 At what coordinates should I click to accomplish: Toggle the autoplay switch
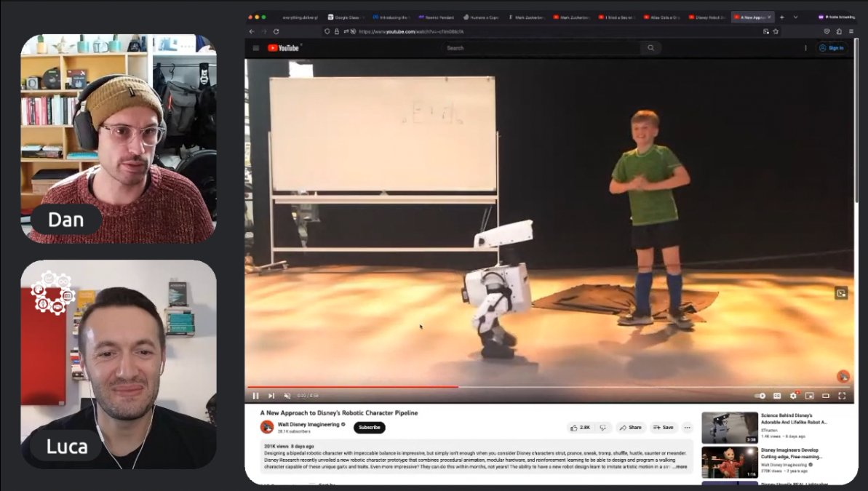760,396
